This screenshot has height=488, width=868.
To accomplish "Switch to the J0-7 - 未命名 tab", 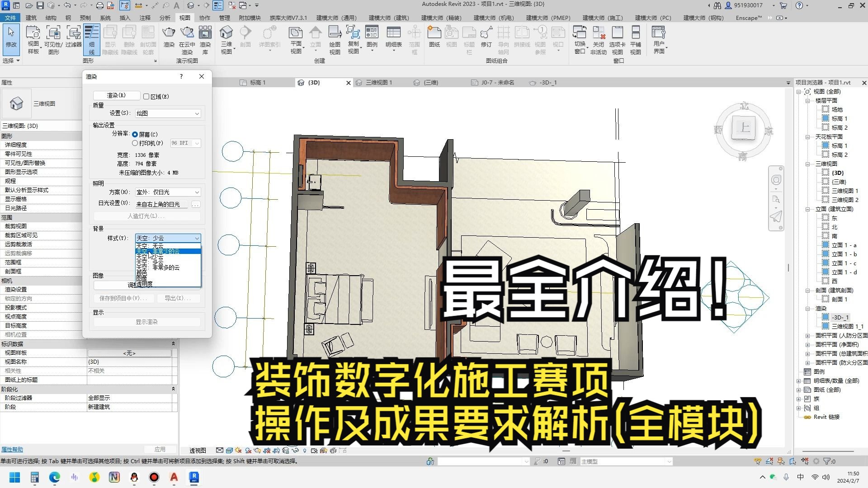I will click(497, 83).
